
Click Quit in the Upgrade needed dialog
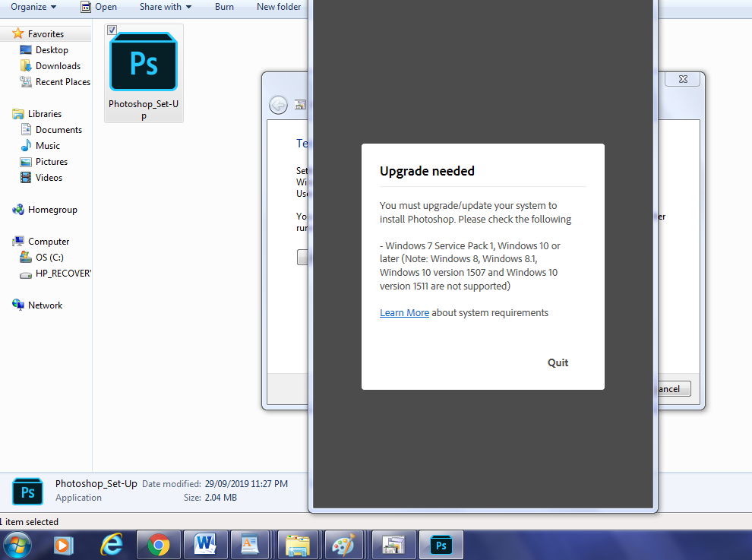(558, 362)
